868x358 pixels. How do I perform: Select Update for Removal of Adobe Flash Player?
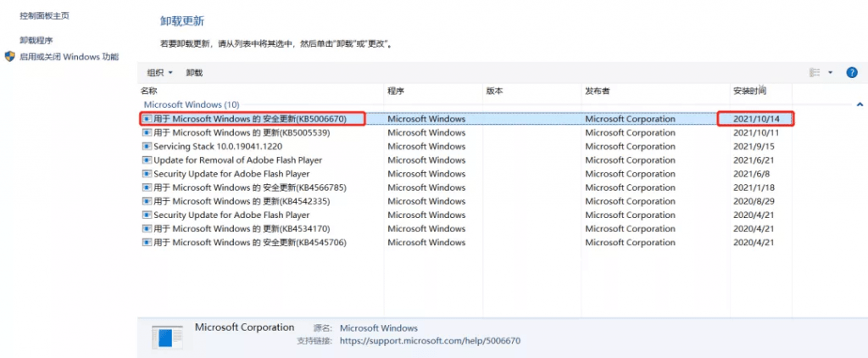tap(465, 160)
